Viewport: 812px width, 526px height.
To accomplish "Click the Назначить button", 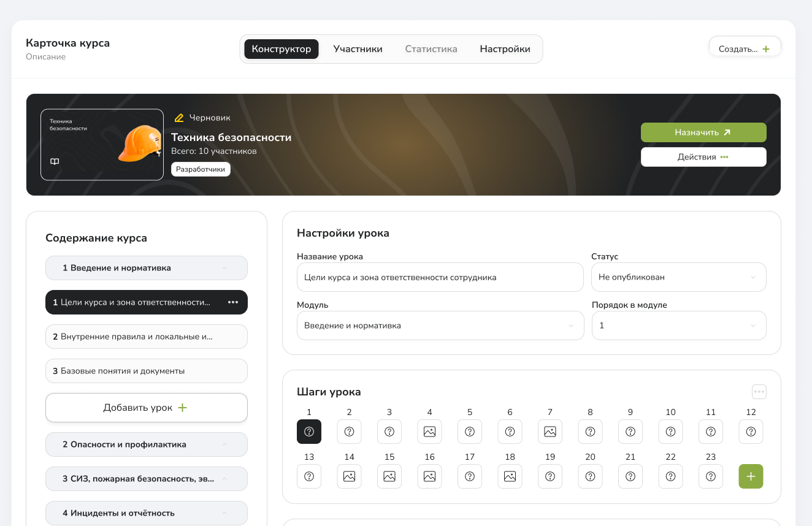I will [703, 132].
